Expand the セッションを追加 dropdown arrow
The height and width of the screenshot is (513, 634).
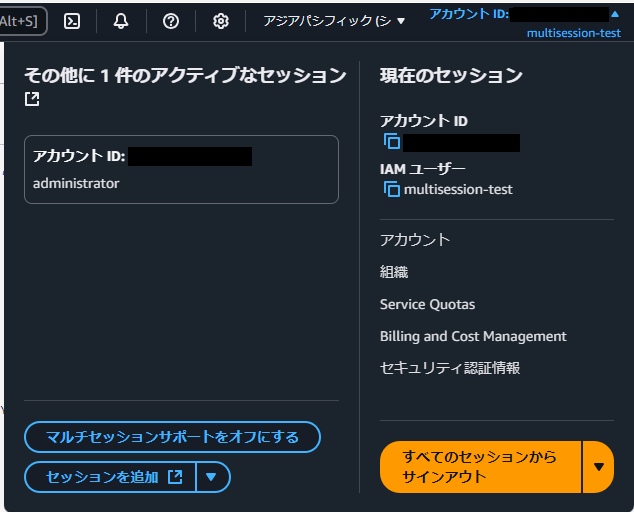coord(213,477)
